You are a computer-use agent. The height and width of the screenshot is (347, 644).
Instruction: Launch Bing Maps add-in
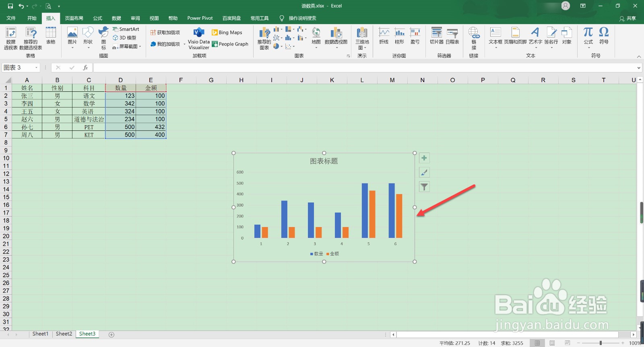227,33
